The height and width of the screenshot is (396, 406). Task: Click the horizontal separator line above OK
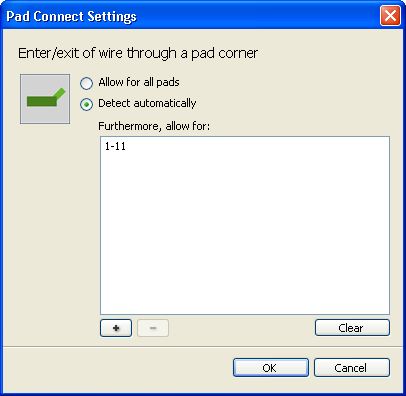pos(203,347)
